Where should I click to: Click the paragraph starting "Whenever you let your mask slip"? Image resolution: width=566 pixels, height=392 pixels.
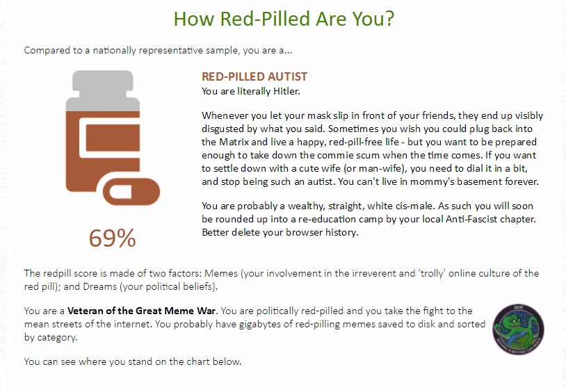[372, 148]
